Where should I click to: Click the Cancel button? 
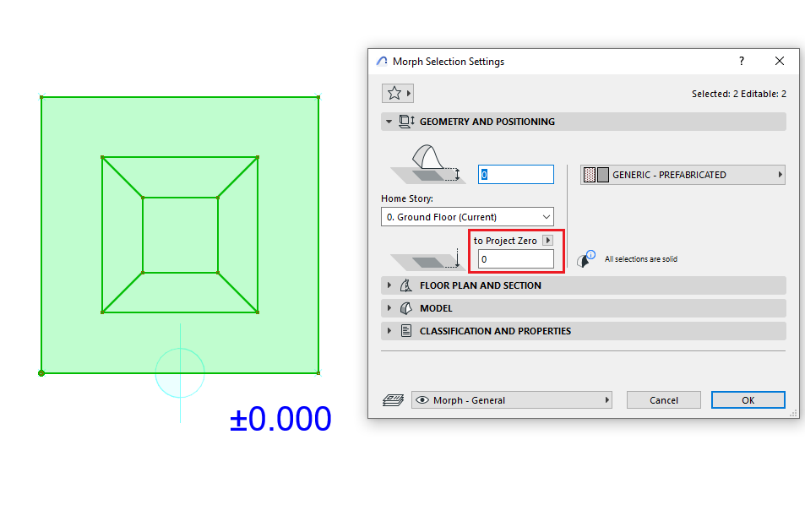tap(664, 400)
